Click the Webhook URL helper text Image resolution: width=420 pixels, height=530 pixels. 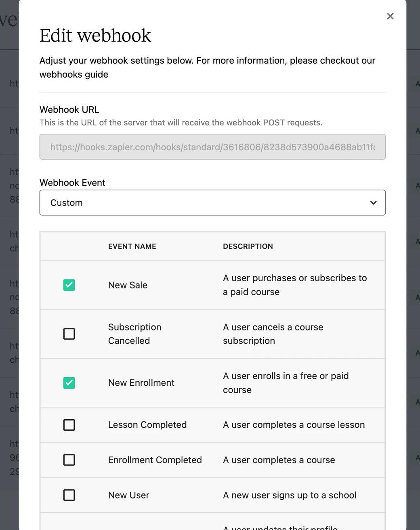(x=181, y=123)
